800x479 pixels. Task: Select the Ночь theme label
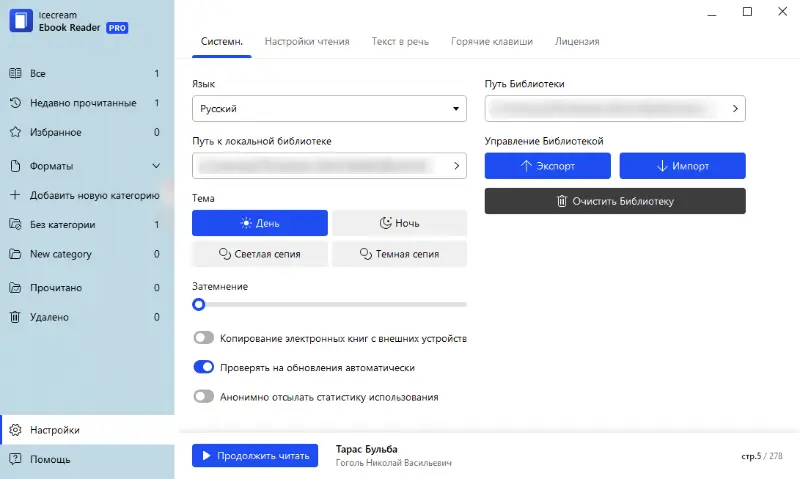(x=407, y=223)
